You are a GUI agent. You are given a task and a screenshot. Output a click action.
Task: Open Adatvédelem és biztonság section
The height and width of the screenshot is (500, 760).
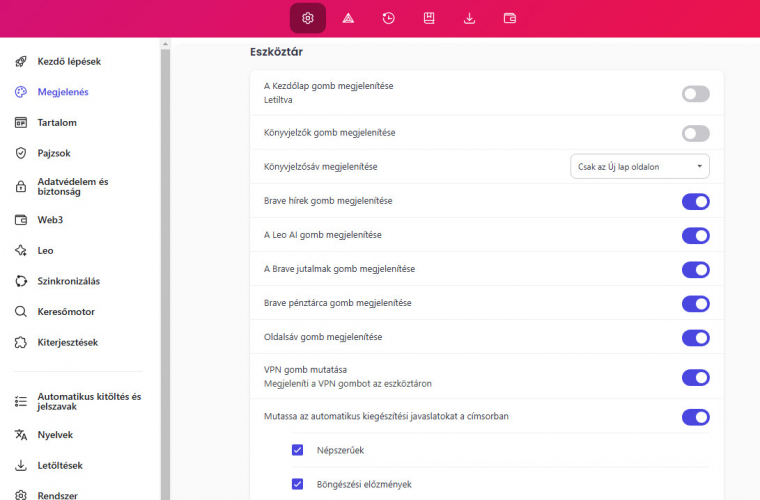pyautogui.click(x=73, y=187)
